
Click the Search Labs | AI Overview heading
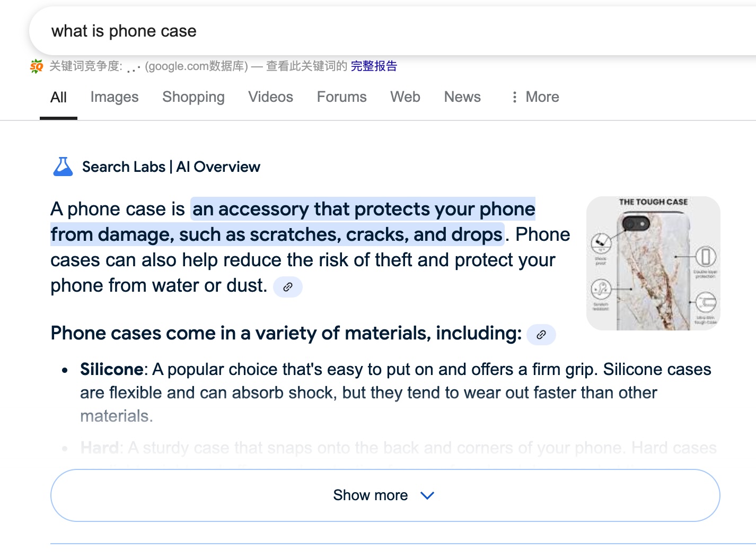click(171, 167)
